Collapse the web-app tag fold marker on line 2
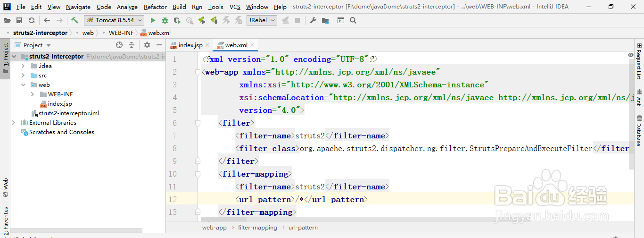The height and width of the screenshot is (238, 644). [x=198, y=72]
